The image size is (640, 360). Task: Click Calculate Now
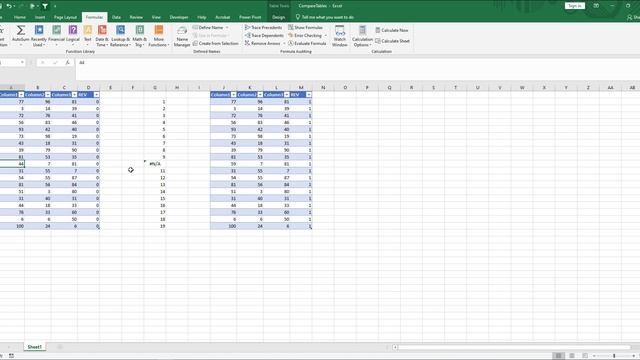[391, 30]
